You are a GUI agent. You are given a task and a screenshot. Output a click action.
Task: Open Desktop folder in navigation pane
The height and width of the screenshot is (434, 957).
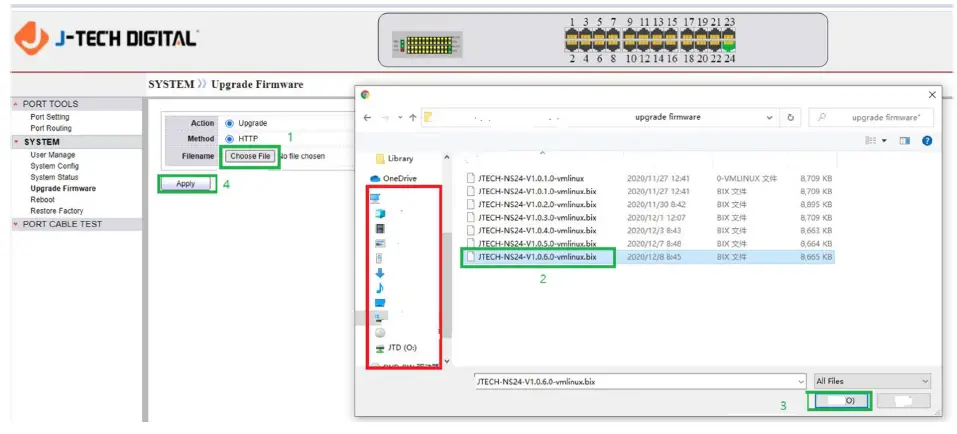click(x=380, y=303)
